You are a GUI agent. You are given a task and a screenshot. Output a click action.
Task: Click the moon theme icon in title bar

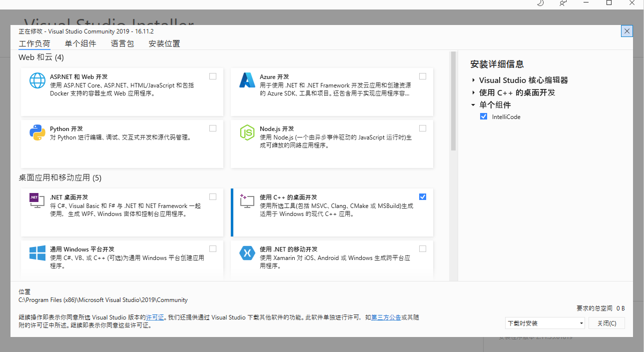[540, 3]
